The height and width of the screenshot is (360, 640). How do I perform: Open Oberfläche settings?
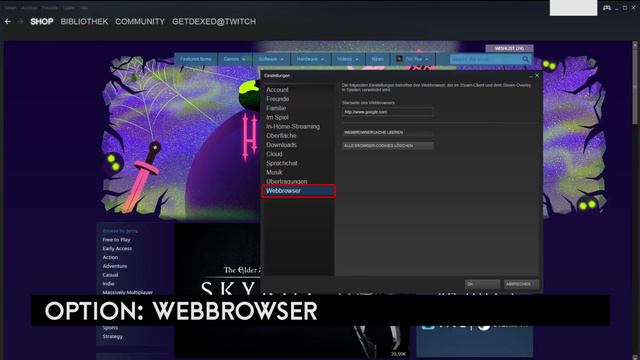pyautogui.click(x=281, y=136)
